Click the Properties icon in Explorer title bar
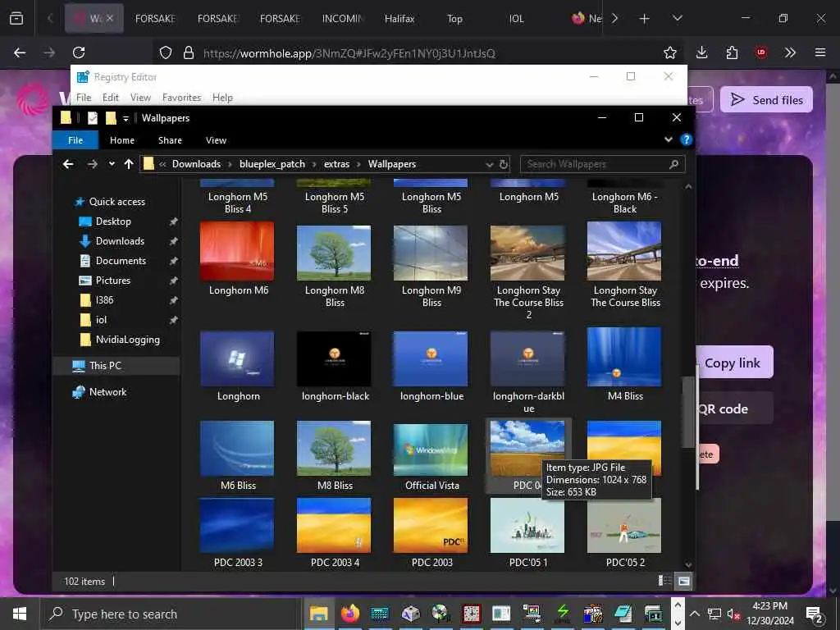 [x=93, y=118]
